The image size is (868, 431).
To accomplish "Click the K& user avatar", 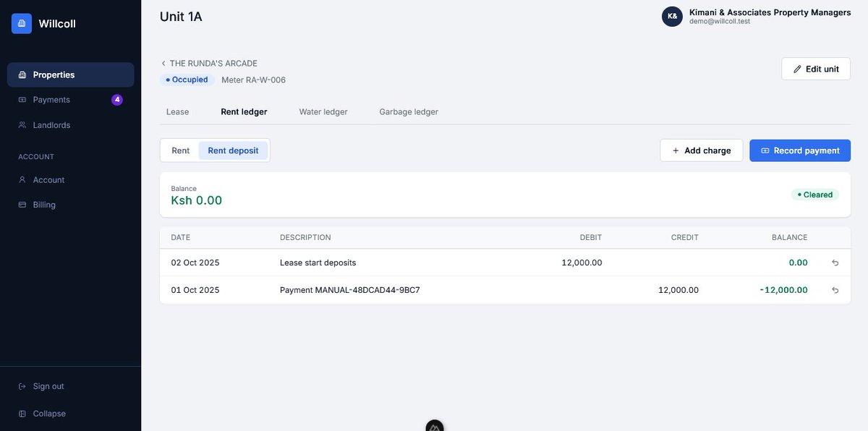I will point(672,17).
